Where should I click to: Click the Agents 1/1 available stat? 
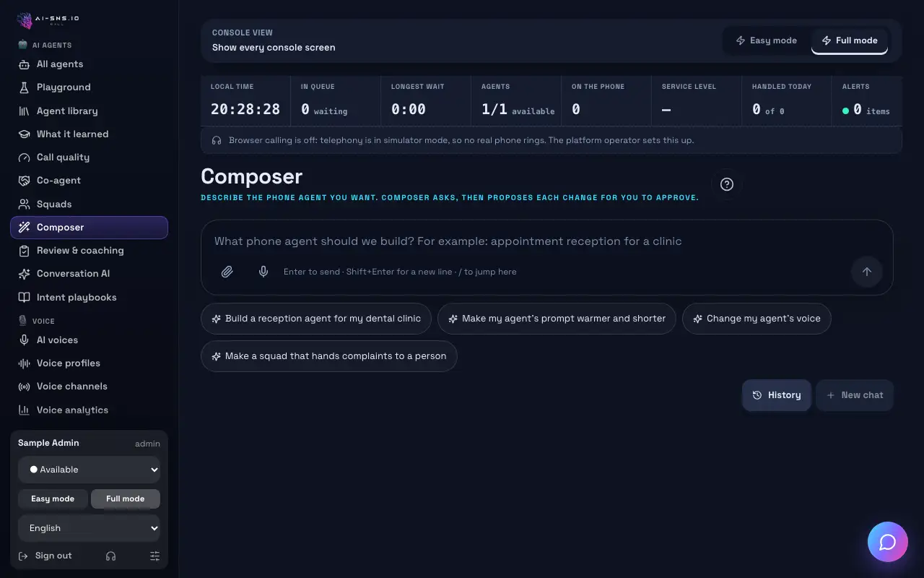(518, 102)
